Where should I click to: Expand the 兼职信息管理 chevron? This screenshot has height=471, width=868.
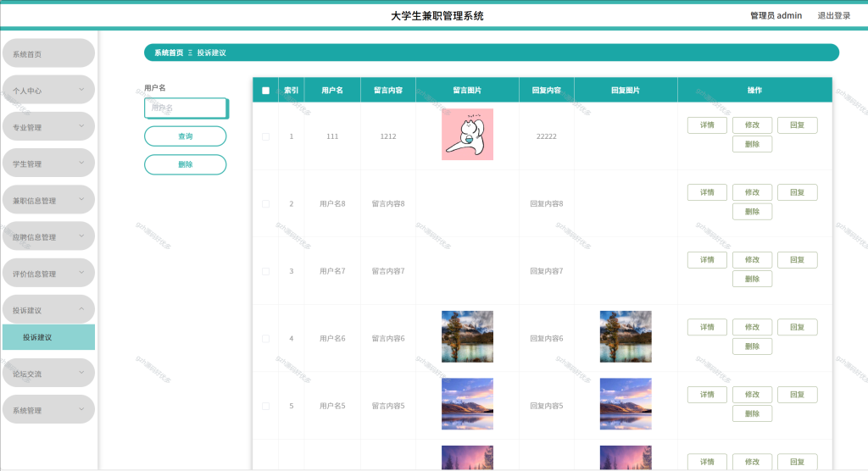tap(81, 199)
